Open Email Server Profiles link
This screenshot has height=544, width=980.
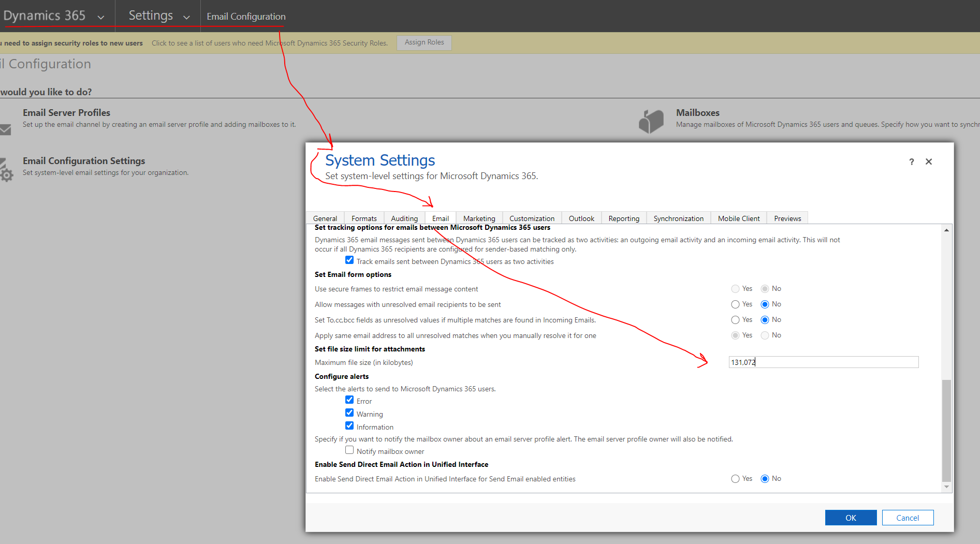click(x=66, y=113)
